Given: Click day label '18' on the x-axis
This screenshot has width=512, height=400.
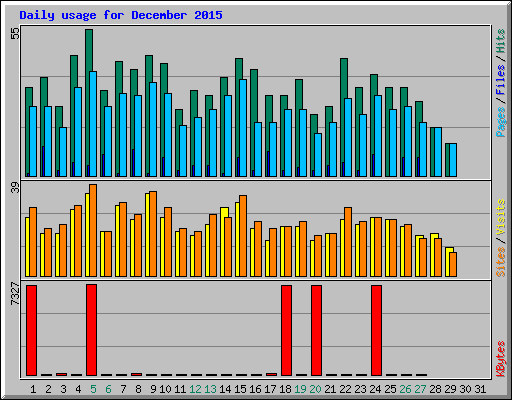Looking at the screenshot, I should click(x=285, y=389).
